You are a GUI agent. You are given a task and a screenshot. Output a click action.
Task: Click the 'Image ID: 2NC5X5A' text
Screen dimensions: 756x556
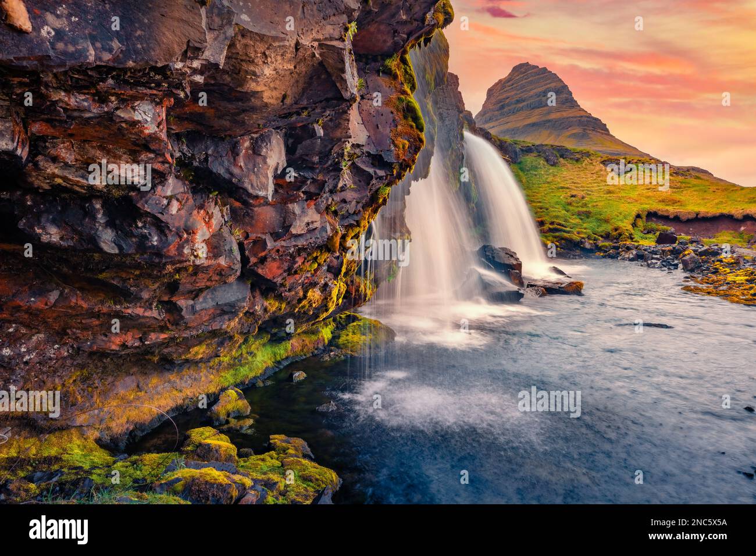coord(688,522)
